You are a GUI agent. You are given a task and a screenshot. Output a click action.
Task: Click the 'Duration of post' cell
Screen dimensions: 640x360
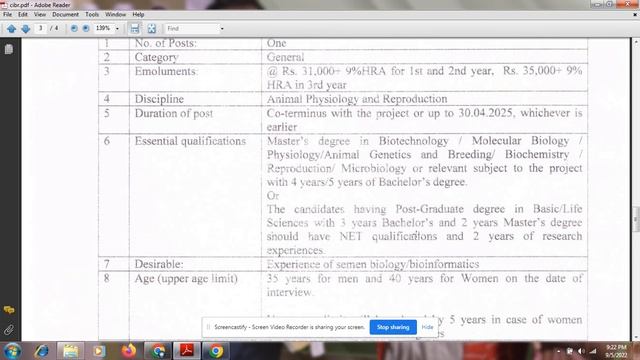point(174,113)
